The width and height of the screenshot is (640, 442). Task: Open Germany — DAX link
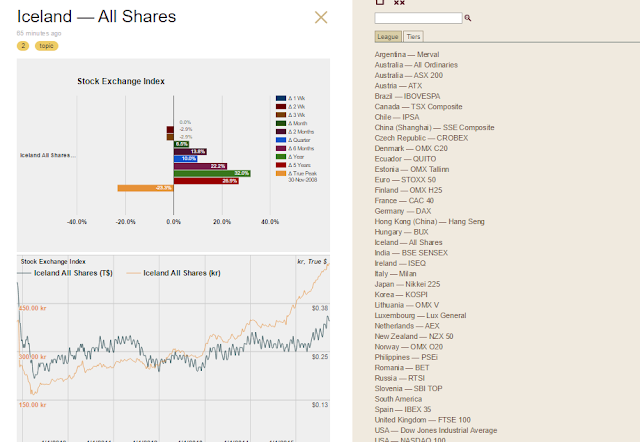pos(403,211)
